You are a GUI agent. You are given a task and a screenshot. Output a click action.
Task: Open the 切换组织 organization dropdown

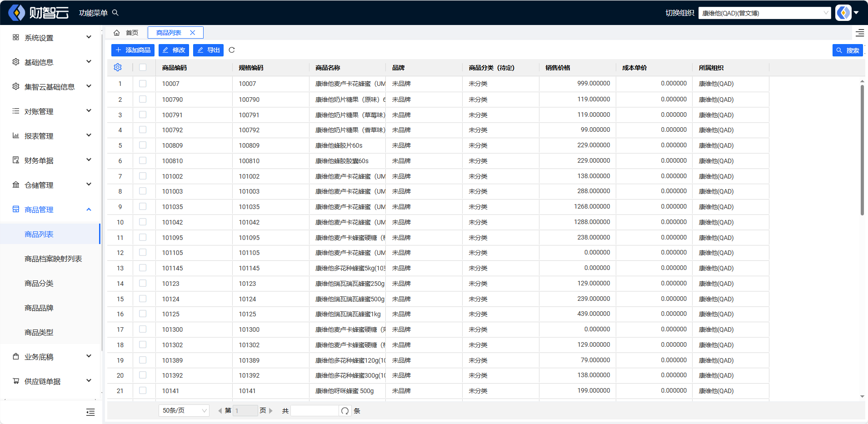764,13
